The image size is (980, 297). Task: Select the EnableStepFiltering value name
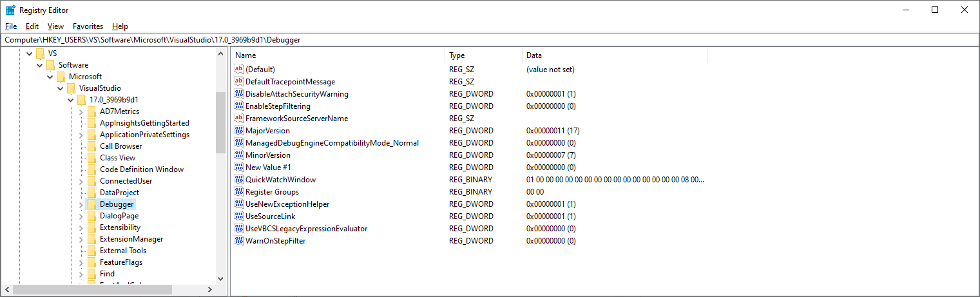tap(278, 106)
